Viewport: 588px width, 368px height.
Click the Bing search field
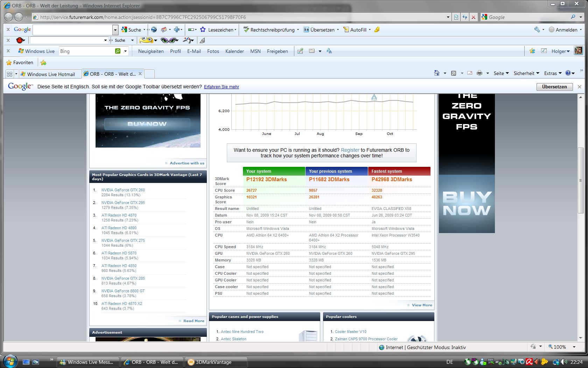[86, 51]
